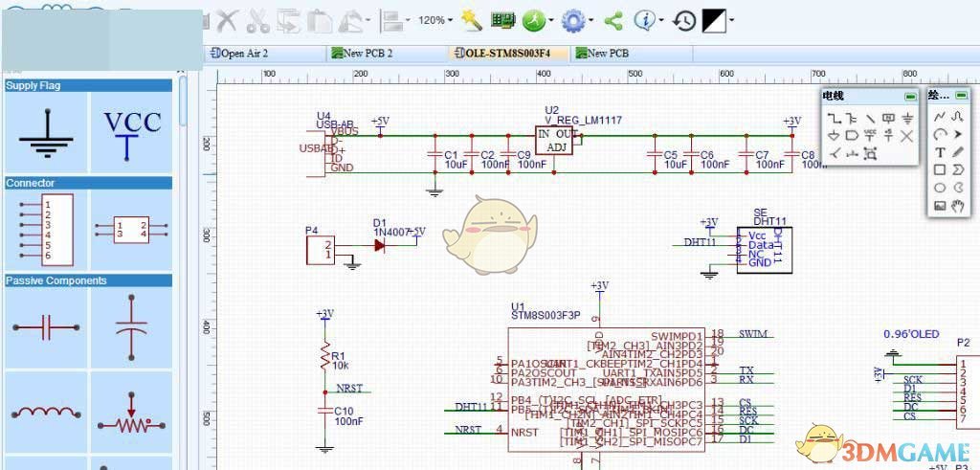Open the history clock icon

(x=683, y=20)
